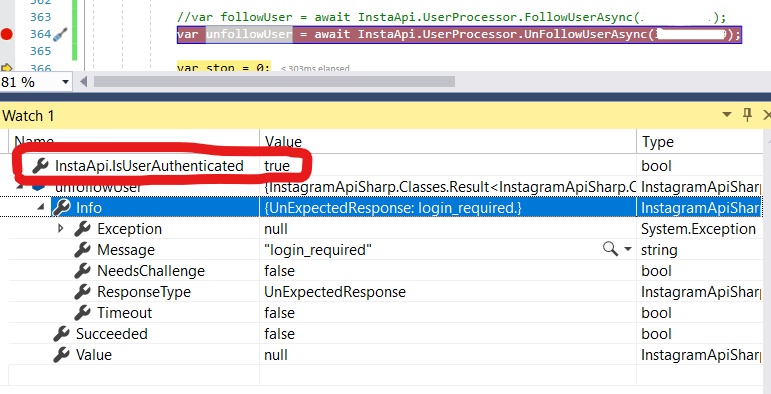The height and width of the screenshot is (394, 771).
Task: Open the text visualizer magnifier for Message
Action: pos(610,249)
